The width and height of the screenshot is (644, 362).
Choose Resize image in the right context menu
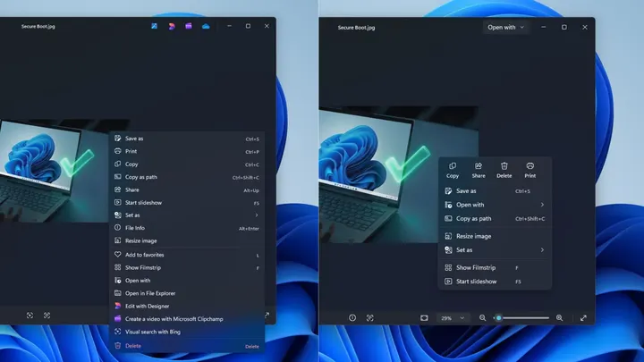tap(495, 236)
